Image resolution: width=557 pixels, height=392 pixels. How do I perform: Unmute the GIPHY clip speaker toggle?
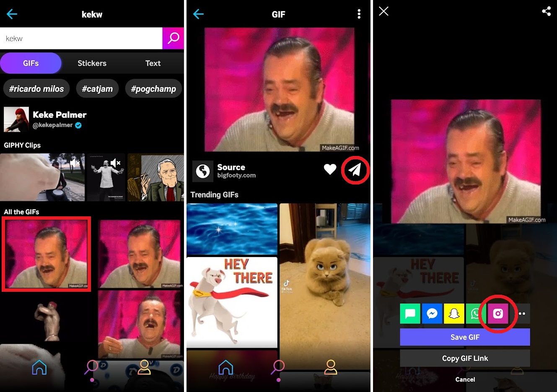[x=74, y=163]
